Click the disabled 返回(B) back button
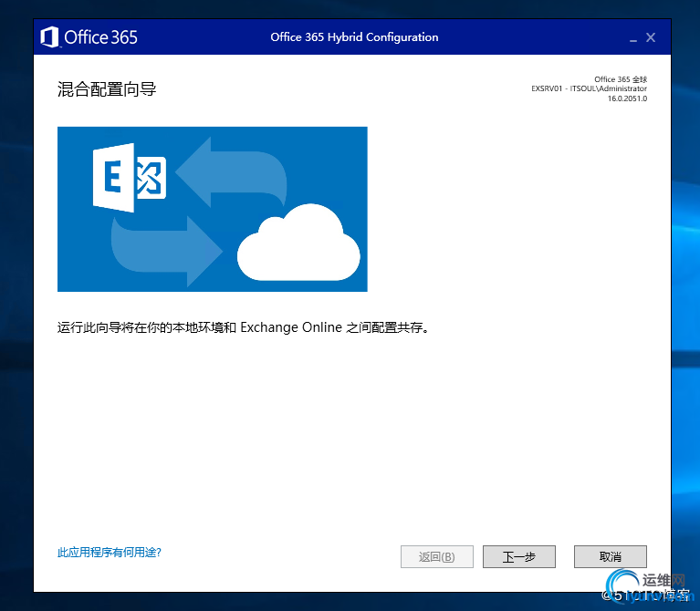700x611 pixels. tap(436, 556)
